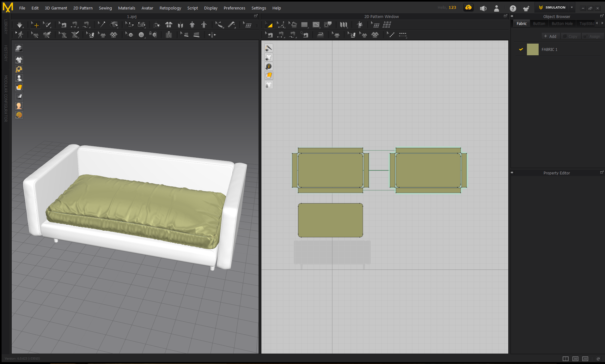Screen dimensions: 605x364
Task: Open the Sewing menu
Action: tap(105, 8)
